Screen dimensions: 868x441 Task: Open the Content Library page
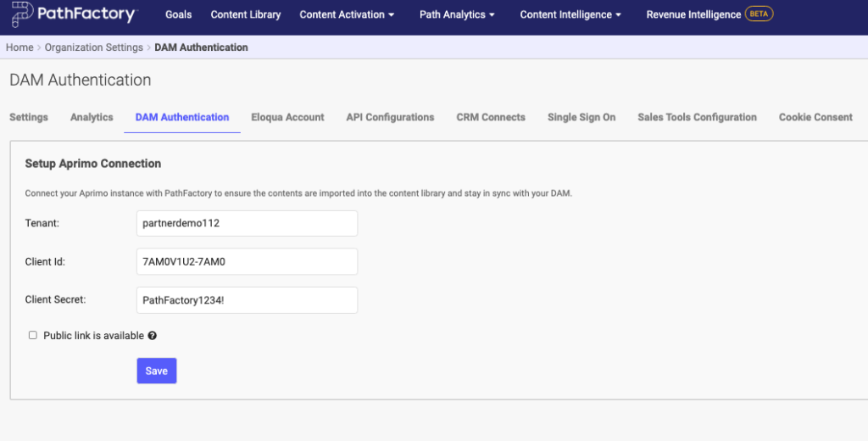coord(246,14)
